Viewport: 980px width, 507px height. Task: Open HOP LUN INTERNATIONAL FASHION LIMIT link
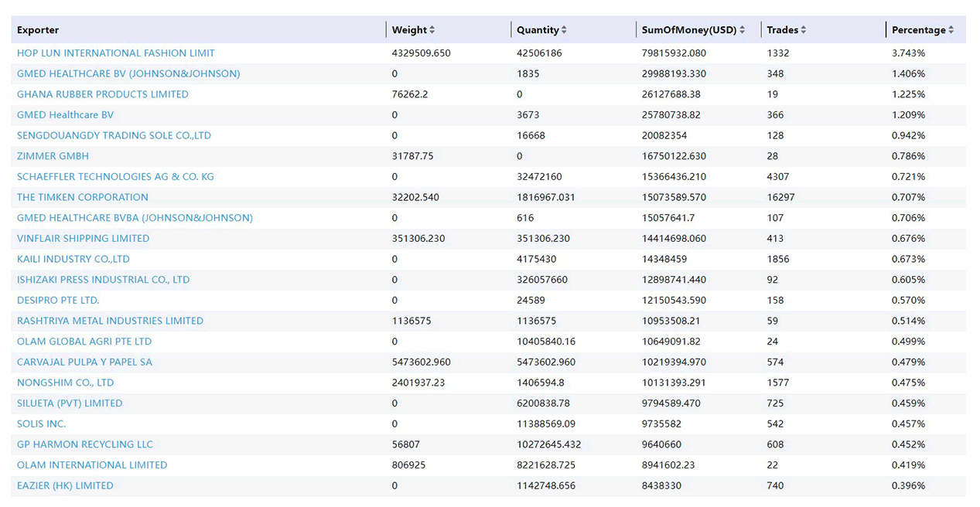click(116, 53)
